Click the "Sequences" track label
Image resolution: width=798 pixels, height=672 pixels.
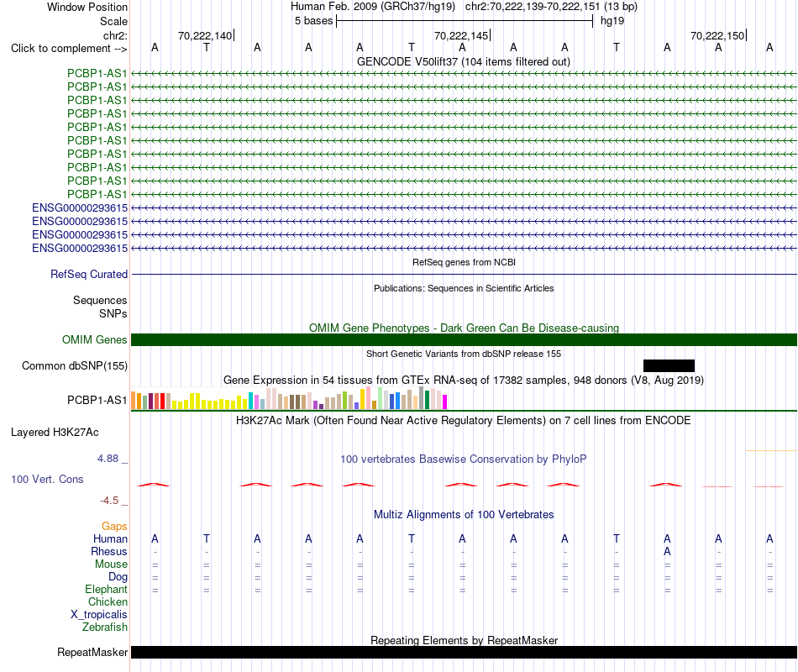point(100,300)
